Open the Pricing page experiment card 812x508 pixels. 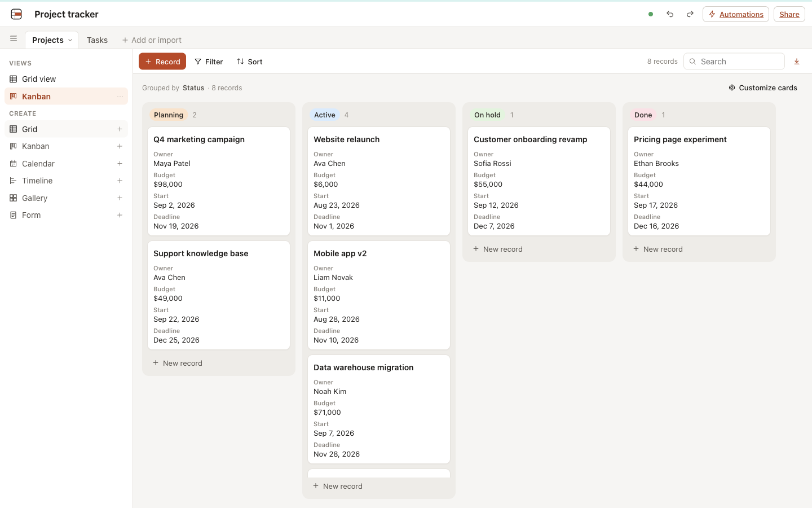[x=699, y=181]
